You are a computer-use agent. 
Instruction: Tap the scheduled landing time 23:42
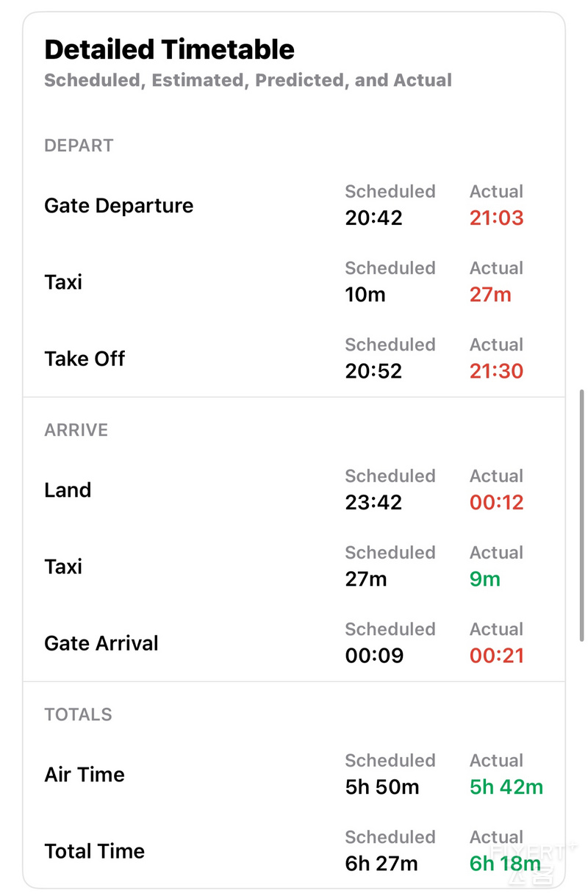pos(373,503)
